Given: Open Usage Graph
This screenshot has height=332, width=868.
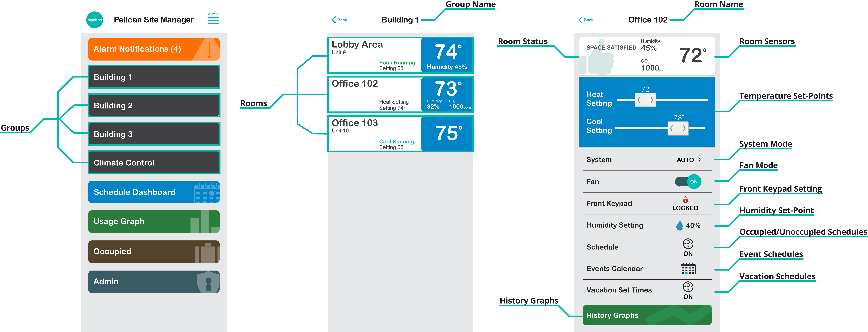Looking at the screenshot, I should (154, 221).
